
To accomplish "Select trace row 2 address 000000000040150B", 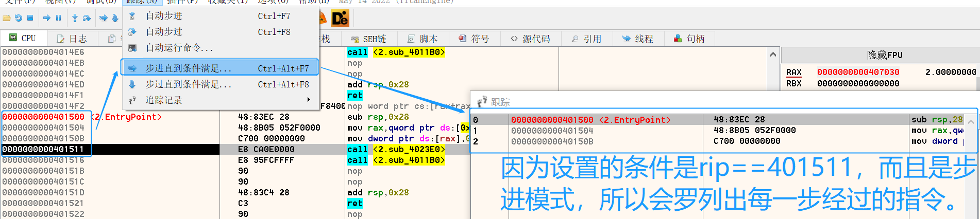I will (552, 141).
